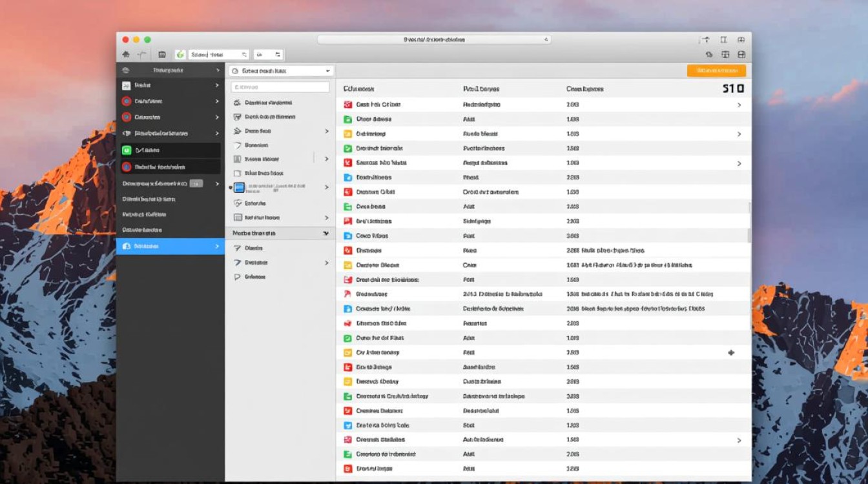
Task: Click the rightmost icon in the top-right toolbar
Action: (x=741, y=55)
